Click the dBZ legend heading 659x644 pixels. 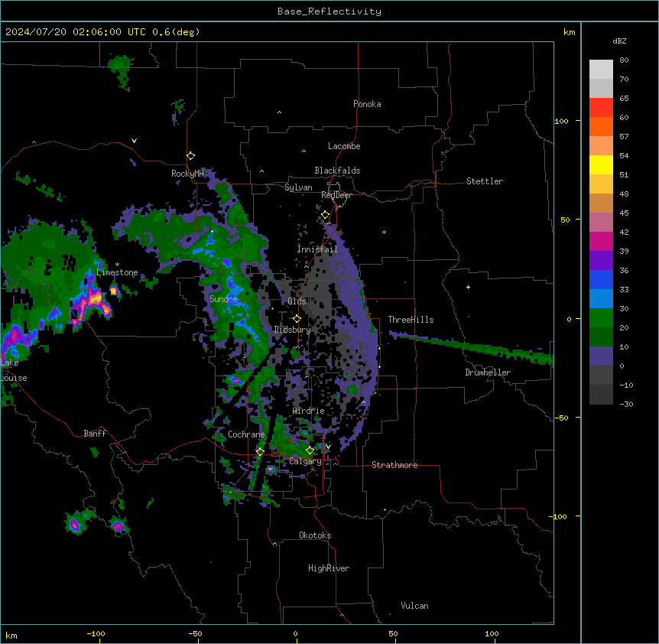click(619, 41)
